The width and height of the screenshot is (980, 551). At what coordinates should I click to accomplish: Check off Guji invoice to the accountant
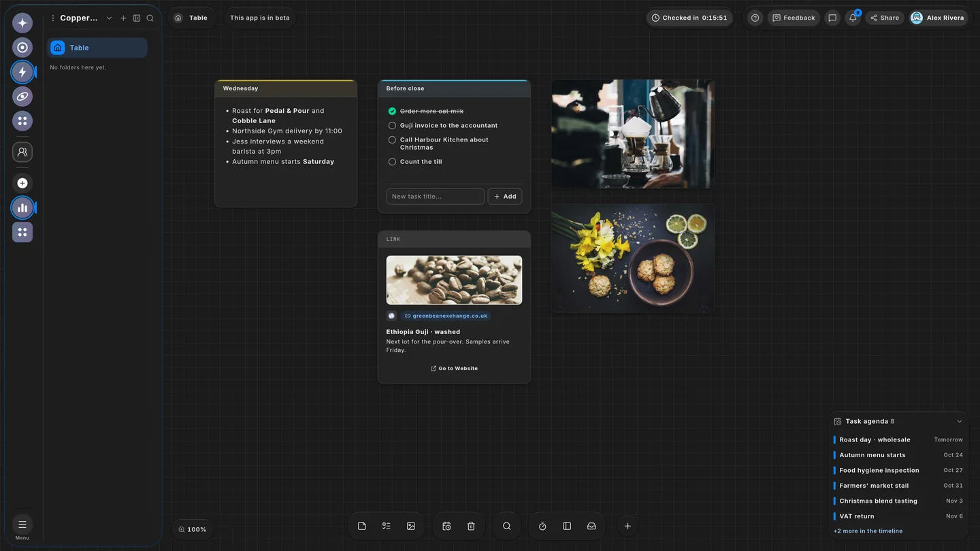[x=392, y=126]
